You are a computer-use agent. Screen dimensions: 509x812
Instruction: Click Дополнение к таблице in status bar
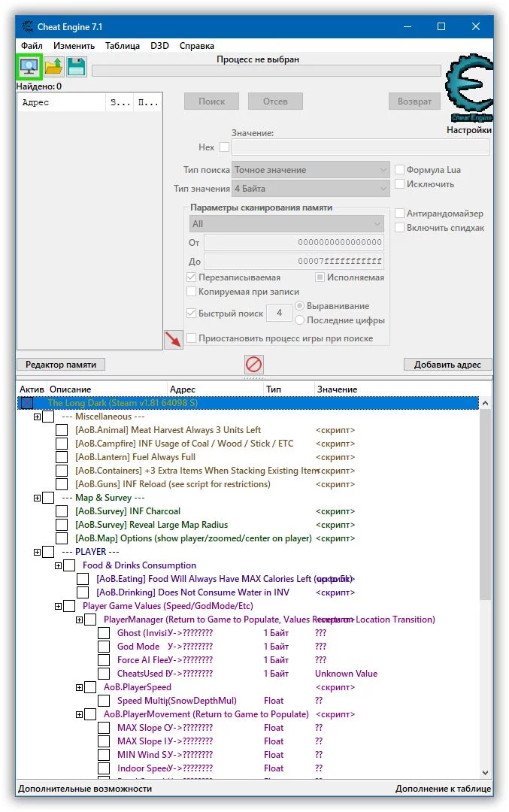pyautogui.click(x=444, y=789)
